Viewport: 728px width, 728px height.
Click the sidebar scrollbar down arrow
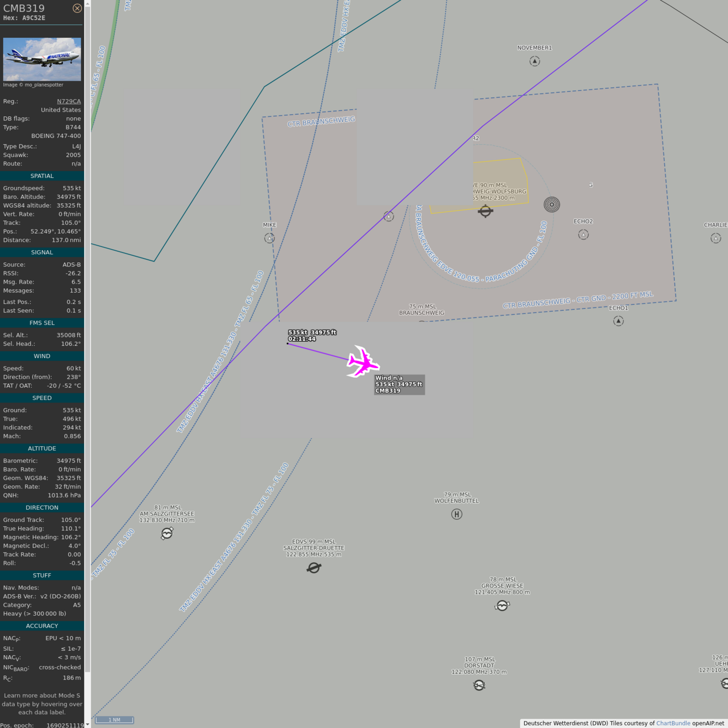coord(87,724)
